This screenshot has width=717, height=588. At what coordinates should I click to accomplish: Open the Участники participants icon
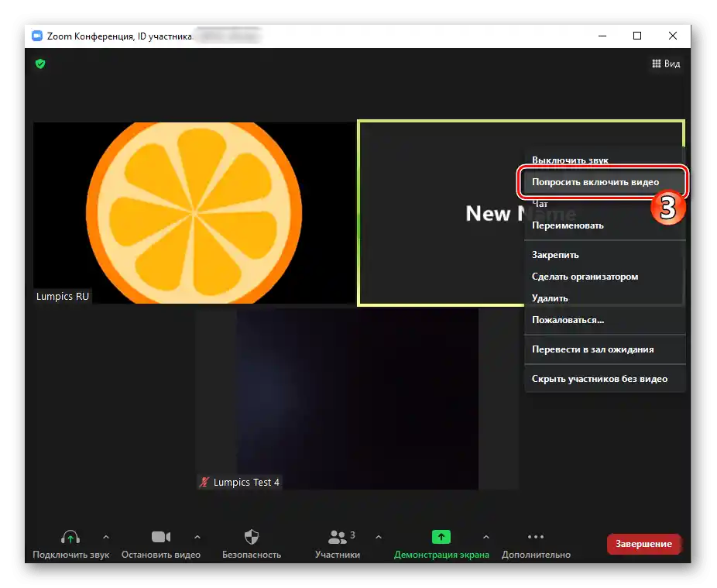tap(338, 536)
